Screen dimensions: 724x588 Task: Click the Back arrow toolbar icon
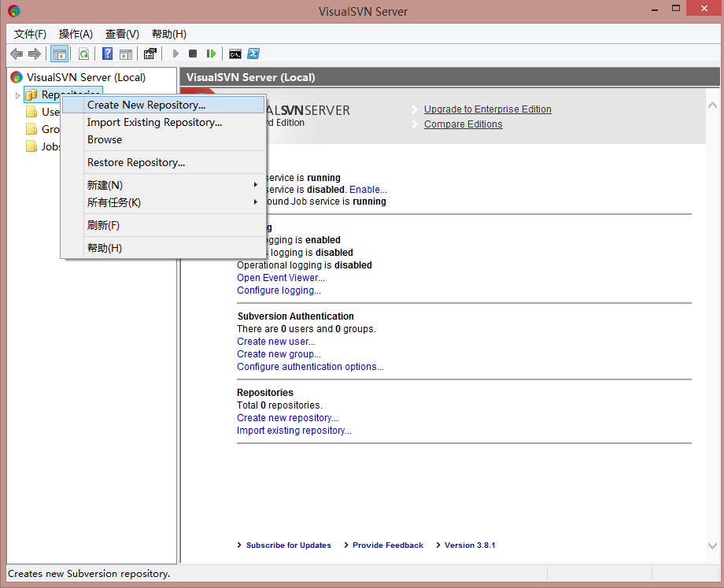pyautogui.click(x=17, y=54)
